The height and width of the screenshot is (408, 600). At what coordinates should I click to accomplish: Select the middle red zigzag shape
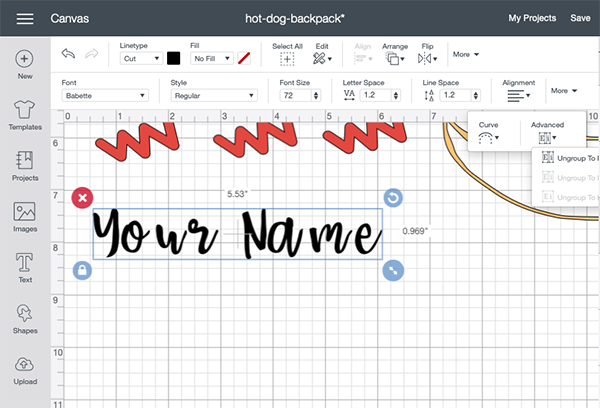pos(256,139)
